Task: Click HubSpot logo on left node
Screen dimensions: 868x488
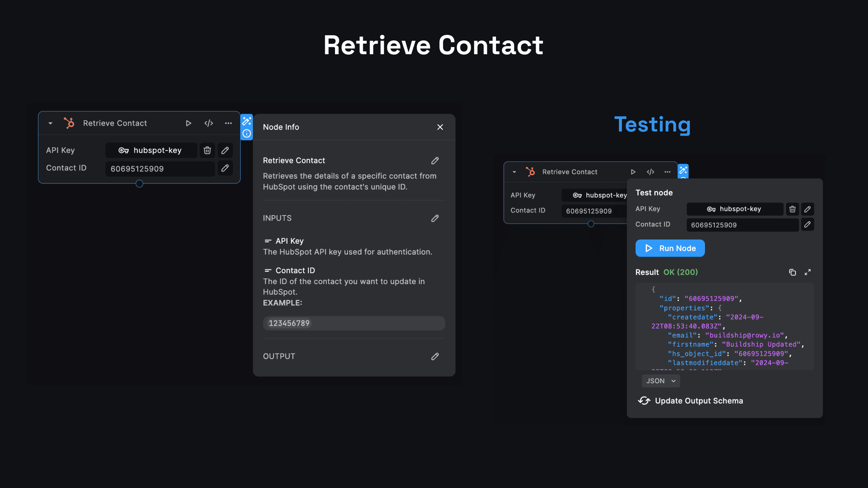Action: [69, 123]
